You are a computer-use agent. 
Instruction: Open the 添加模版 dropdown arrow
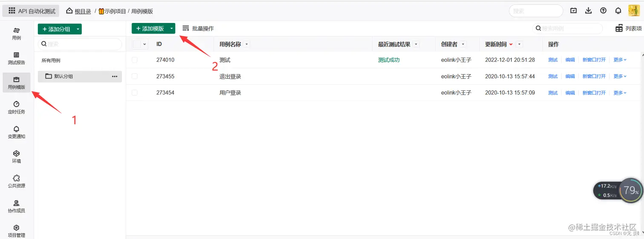[171, 29]
